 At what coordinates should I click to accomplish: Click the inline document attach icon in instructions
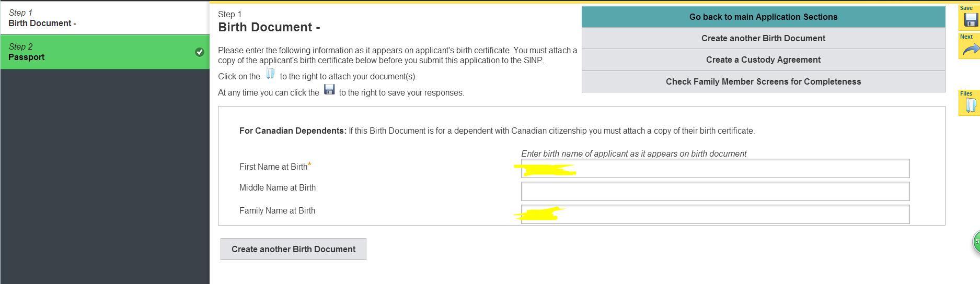270,74
